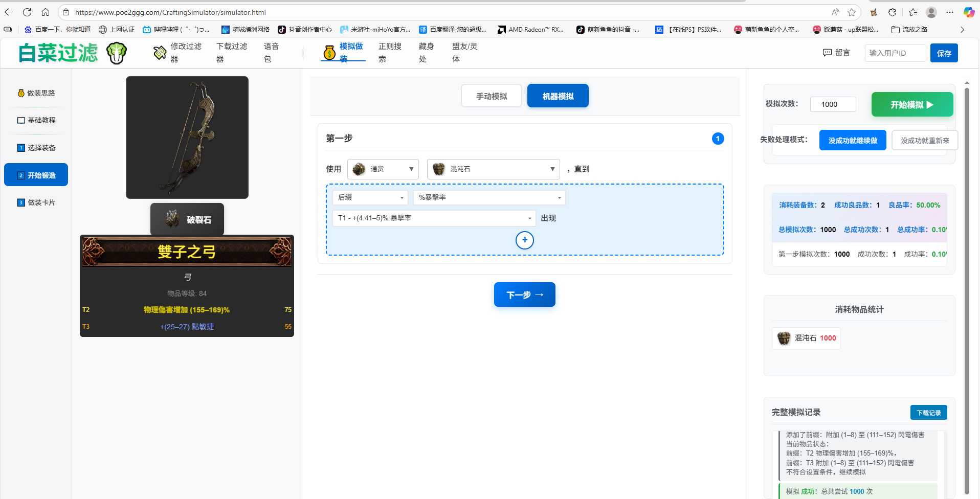Focus the 输入用户ID field
The image size is (980, 499).
point(895,53)
